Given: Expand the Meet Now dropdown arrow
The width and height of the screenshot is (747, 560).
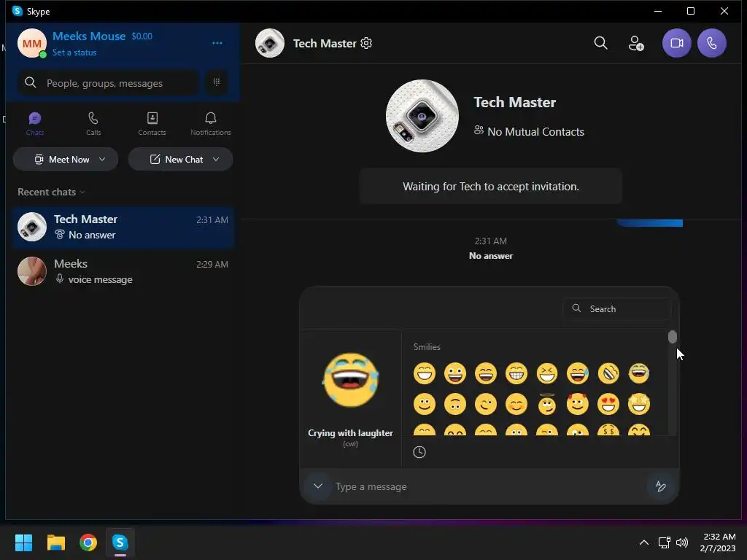Looking at the screenshot, I should 102,159.
